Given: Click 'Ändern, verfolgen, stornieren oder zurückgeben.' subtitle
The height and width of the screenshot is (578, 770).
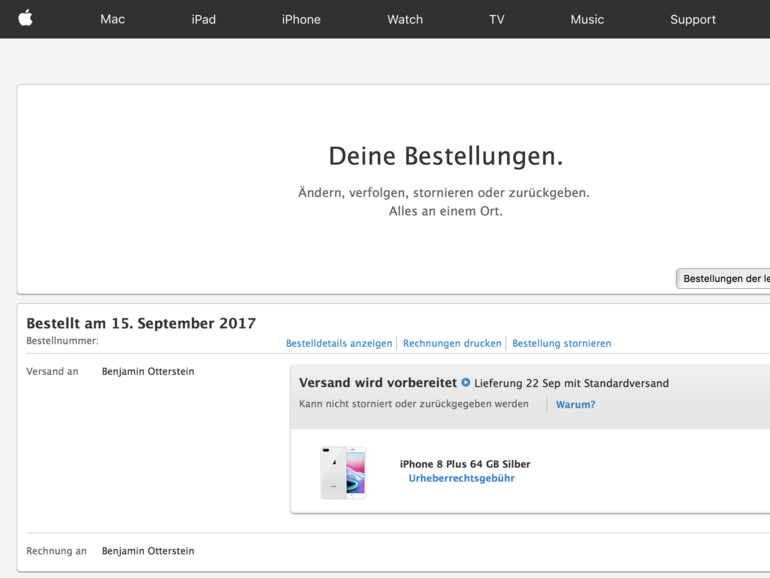Looking at the screenshot, I should [x=443, y=193].
